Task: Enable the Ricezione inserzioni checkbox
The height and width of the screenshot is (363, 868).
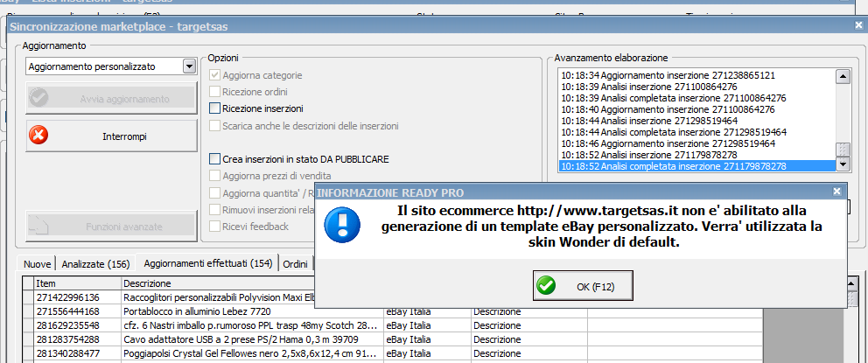Action: [x=214, y=108]
